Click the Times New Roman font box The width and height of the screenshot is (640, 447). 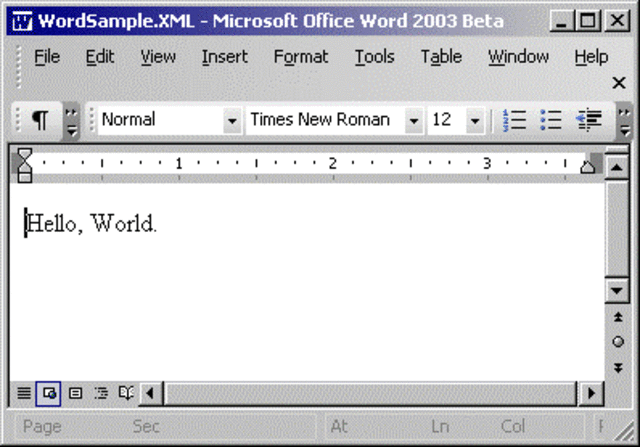pyautogui.click(x=334, y=120)
